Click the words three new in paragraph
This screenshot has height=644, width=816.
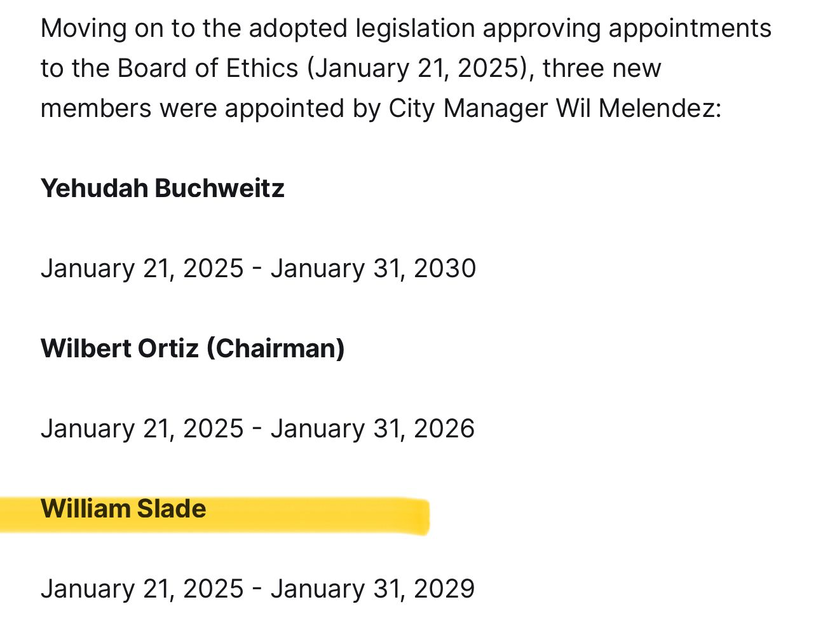[x=602, y=68]
